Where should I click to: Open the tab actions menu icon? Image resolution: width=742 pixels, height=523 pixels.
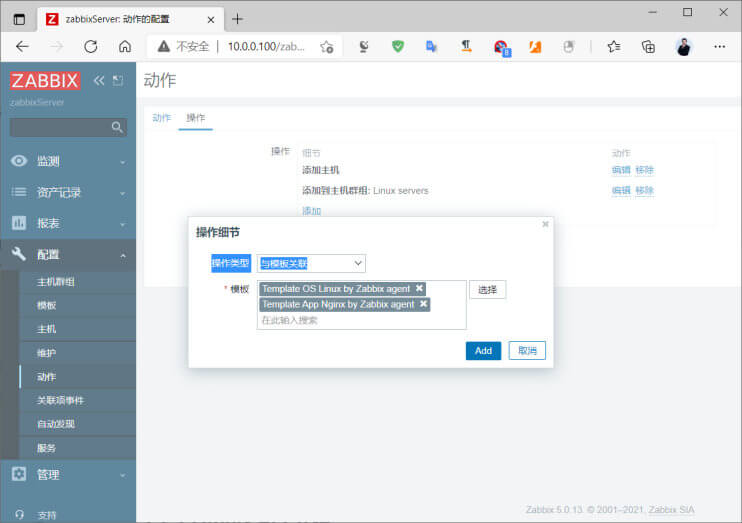[x=19, y=19]
